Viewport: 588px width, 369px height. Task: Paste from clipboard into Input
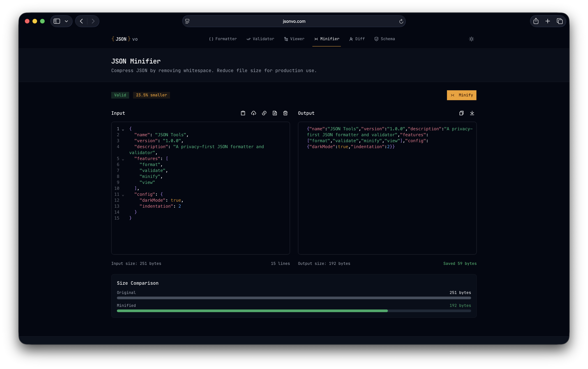(243, 113)
